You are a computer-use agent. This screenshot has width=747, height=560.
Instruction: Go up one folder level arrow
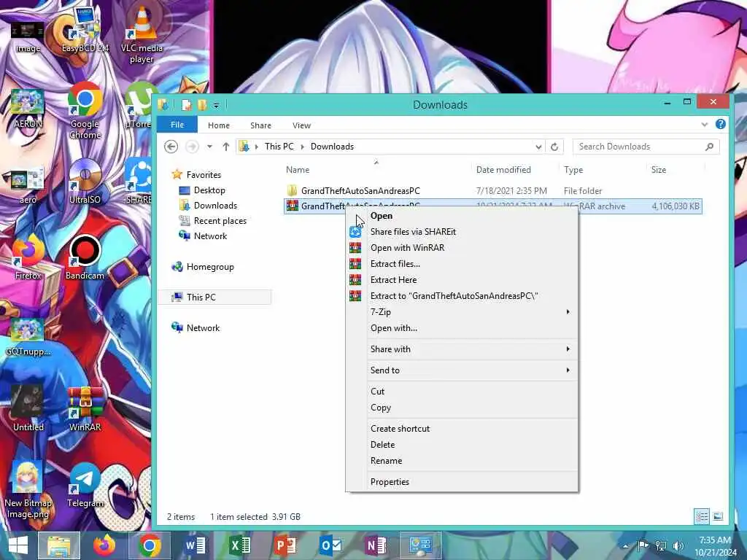[226, 147]
